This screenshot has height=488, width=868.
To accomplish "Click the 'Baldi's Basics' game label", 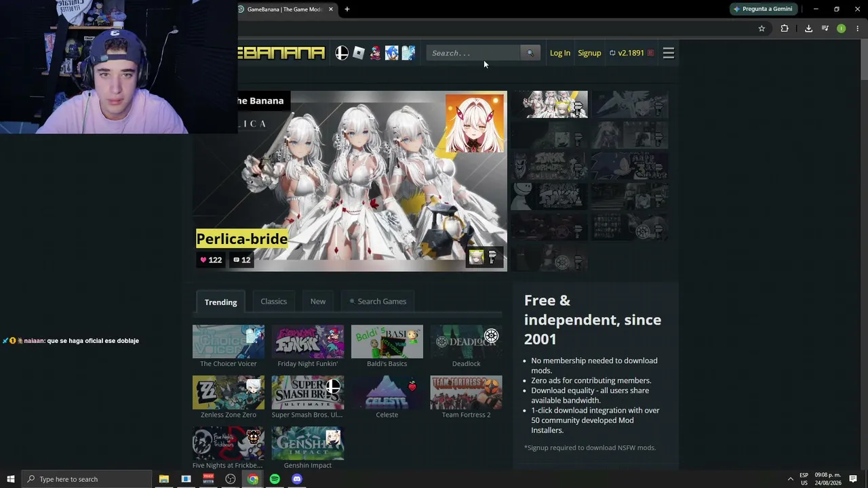I will coord(387,364).
